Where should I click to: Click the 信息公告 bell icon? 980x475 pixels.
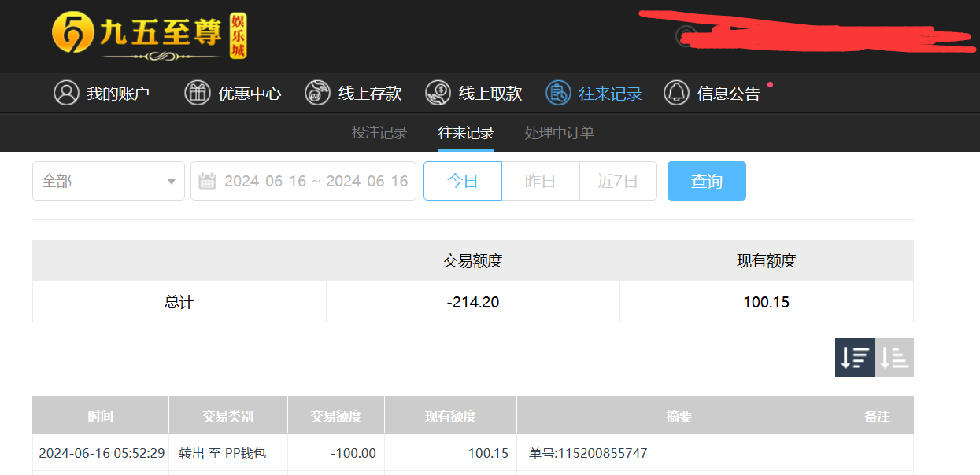tap(676, 93)
